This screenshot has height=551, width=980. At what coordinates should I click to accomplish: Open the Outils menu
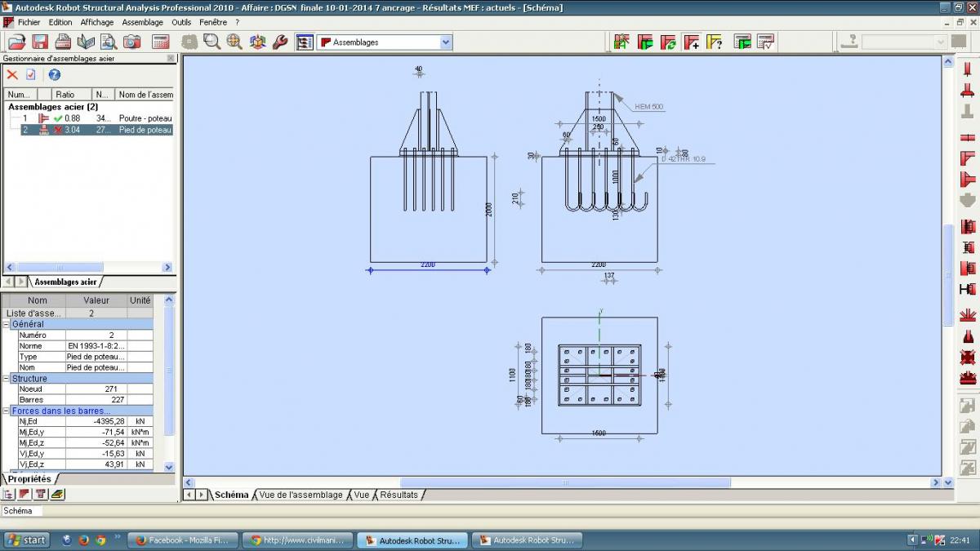tap(181, 22)
